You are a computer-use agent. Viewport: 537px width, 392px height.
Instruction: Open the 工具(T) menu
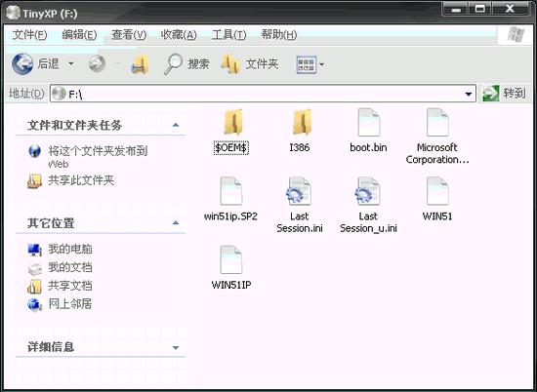(x=228, y=35)
